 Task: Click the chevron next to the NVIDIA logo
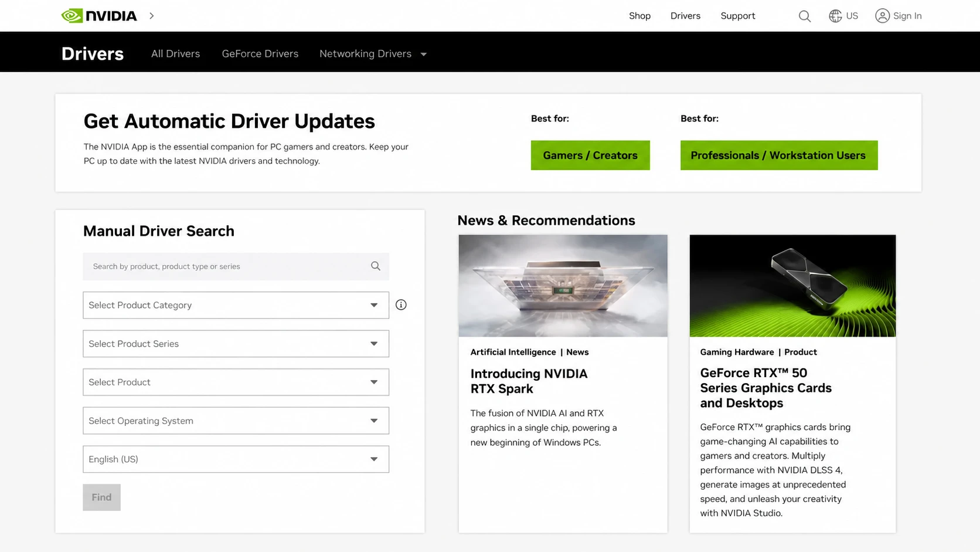point(152,16)
